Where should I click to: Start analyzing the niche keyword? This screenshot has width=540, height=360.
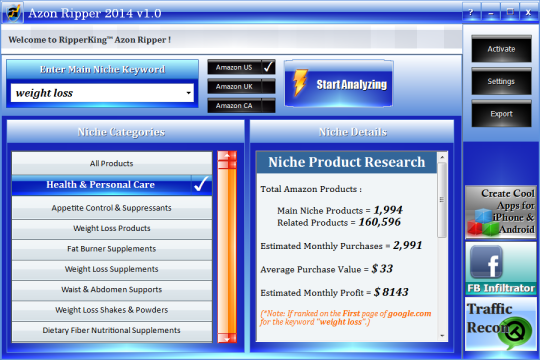[339, 83]
